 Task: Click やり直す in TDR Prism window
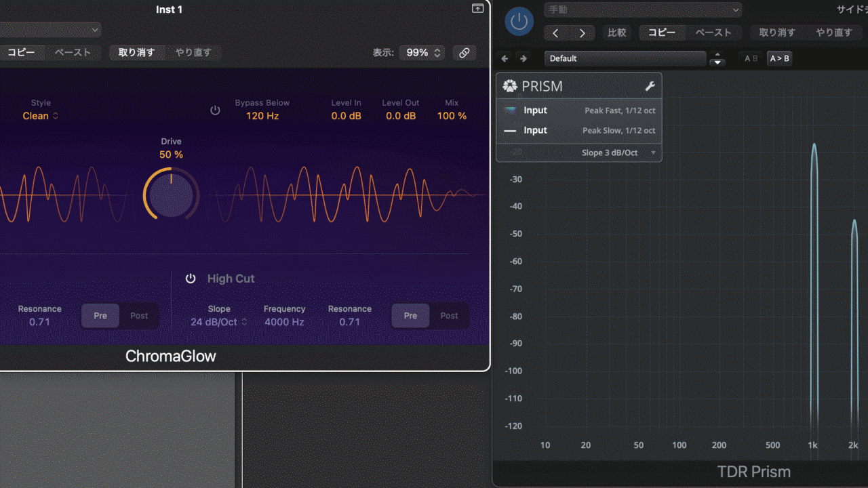(x=834, y=33)
